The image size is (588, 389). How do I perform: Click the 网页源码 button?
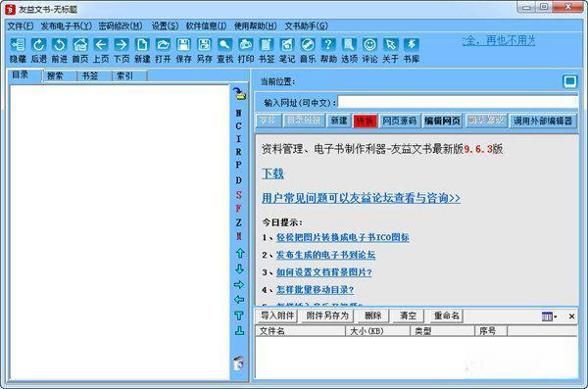coord(400,121)
